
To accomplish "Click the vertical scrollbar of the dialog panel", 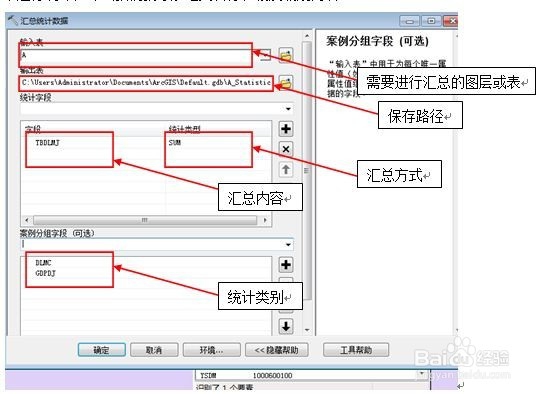I will click(307, 170).
